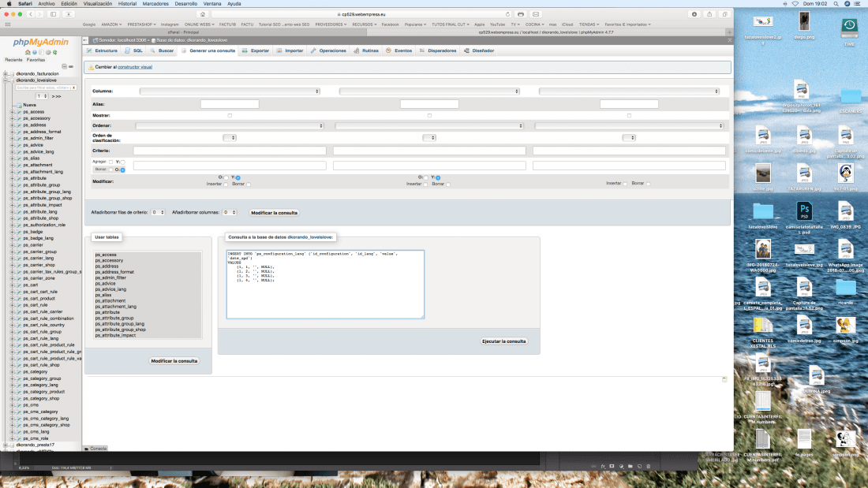
Task: Click Safari home toolbar icon
Action: [x=203, y=14]
